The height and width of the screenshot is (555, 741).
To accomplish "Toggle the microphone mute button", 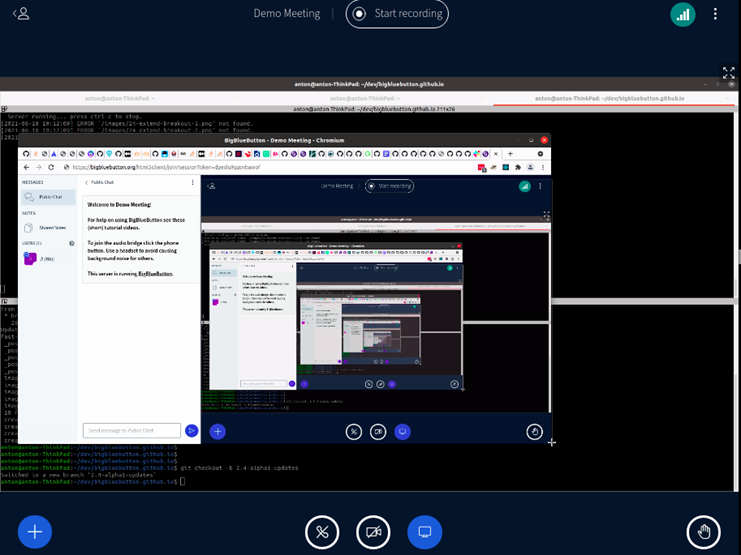I will (322, 531).
